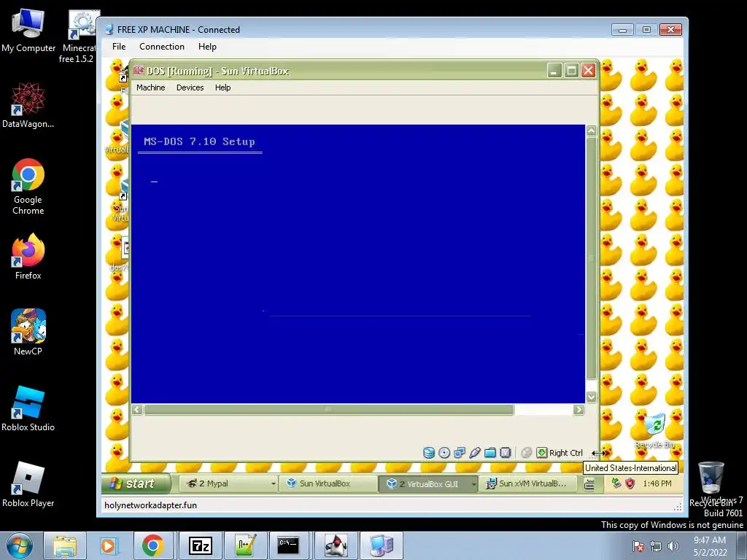The height and width of the screenshot is (560, 747).
Task: Open Devices menu in VirtualBox window
Action: coord(190,87)
